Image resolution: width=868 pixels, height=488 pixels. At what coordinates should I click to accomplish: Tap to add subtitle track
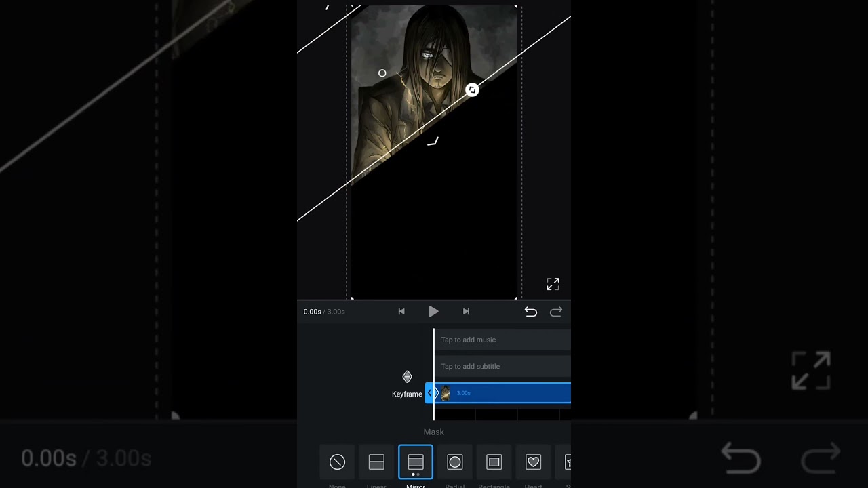tap(502, 366)
